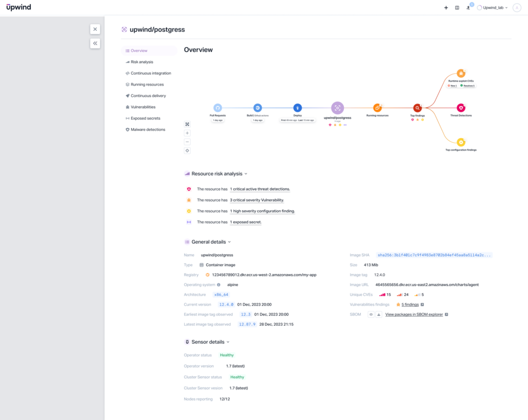Click the SBOM eye view icon

tap(371, 315)
